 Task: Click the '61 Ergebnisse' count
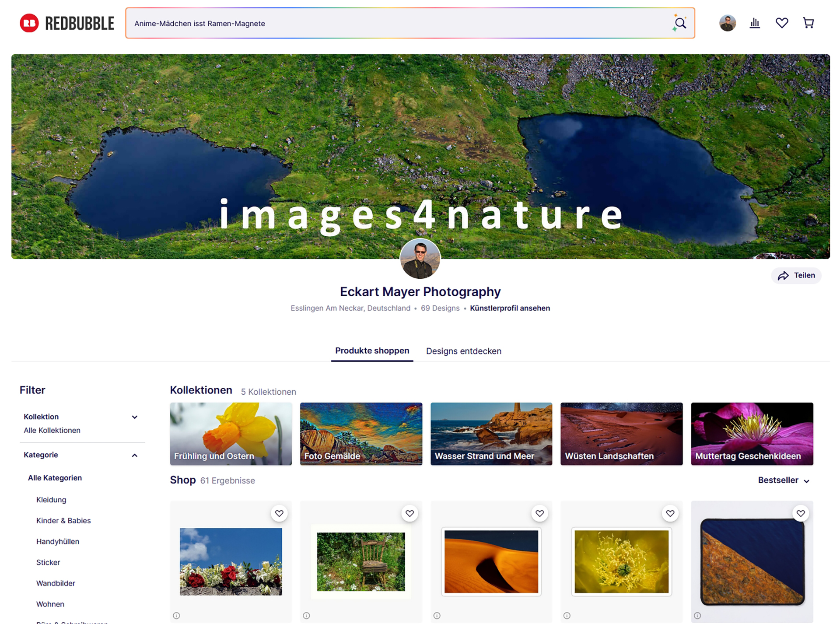click(227, 480)
